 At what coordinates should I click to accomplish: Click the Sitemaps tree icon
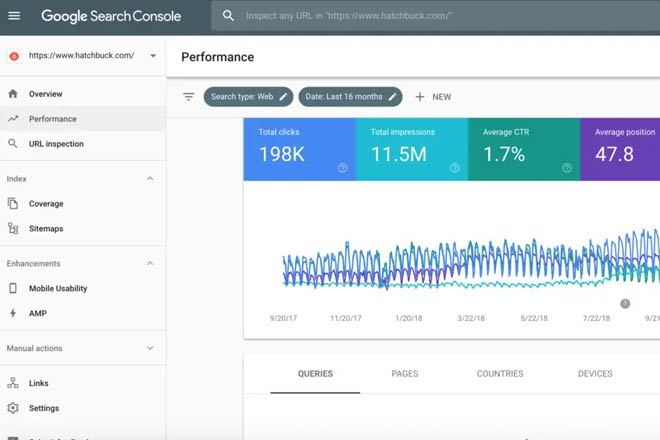pyautogui.click(x=13, y=228)
